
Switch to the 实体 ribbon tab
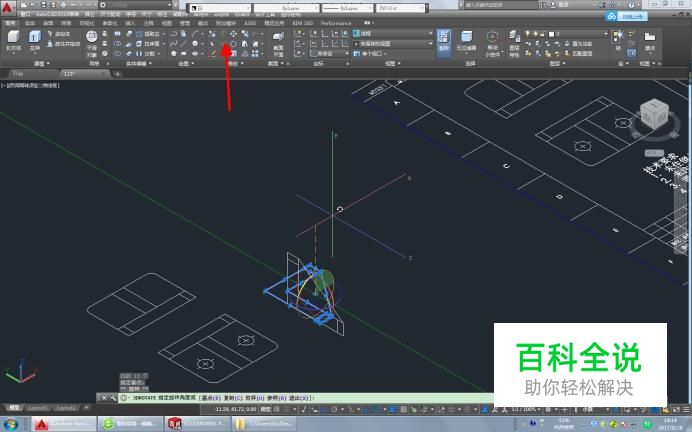coord(30,23)
